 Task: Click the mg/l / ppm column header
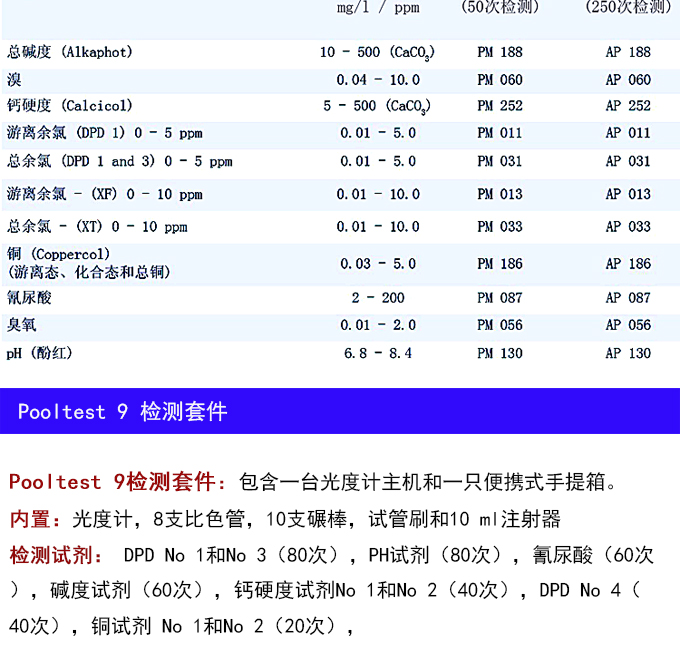coord(378,8)
